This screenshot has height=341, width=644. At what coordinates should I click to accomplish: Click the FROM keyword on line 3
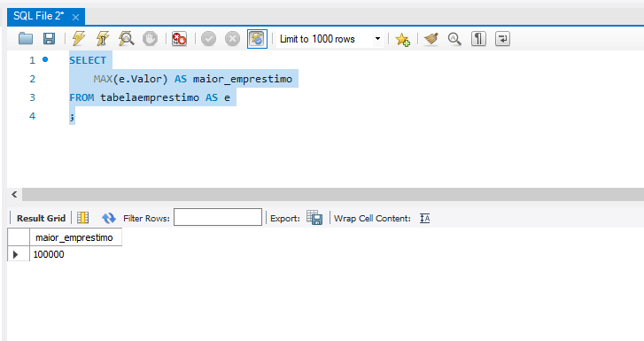(x=81, y=97)
